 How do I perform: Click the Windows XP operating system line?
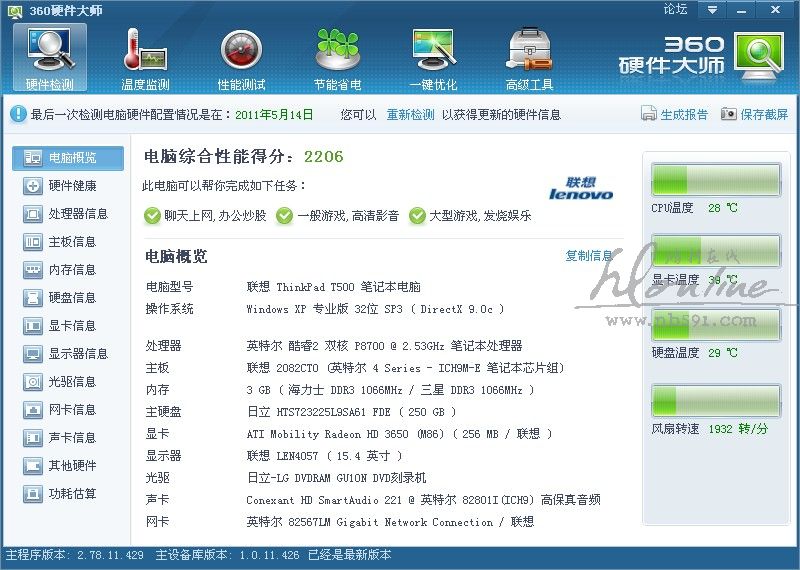pos(375,309)
